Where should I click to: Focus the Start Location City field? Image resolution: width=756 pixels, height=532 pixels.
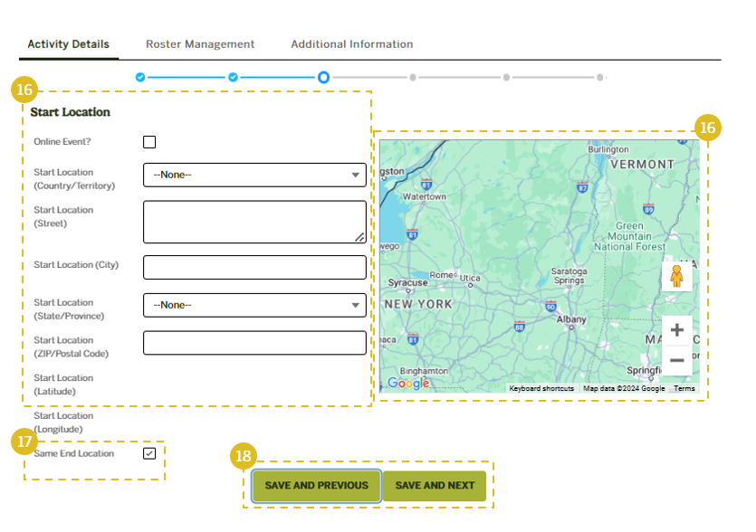[x=254, y=268]
